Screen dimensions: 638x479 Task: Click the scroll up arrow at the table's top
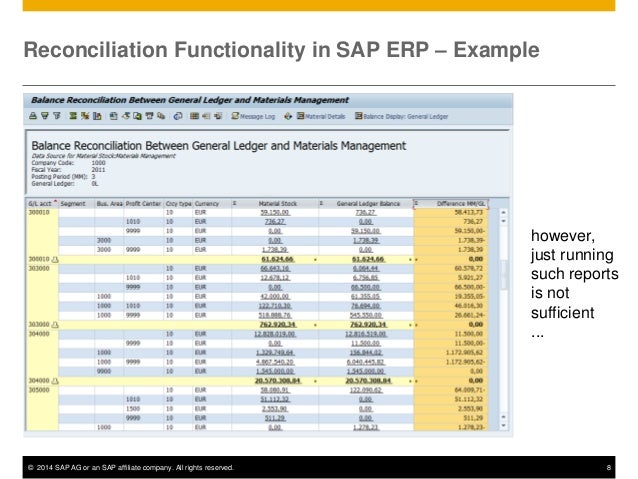pos(503,212)
